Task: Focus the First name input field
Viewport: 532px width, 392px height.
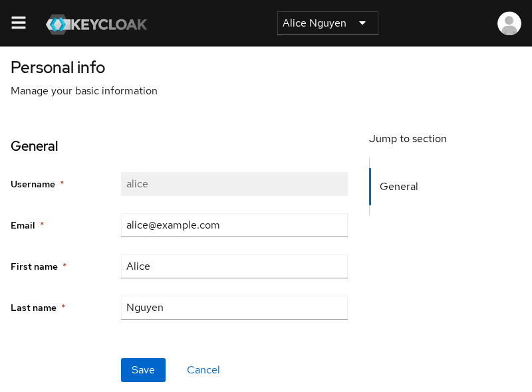Action: 234,266
